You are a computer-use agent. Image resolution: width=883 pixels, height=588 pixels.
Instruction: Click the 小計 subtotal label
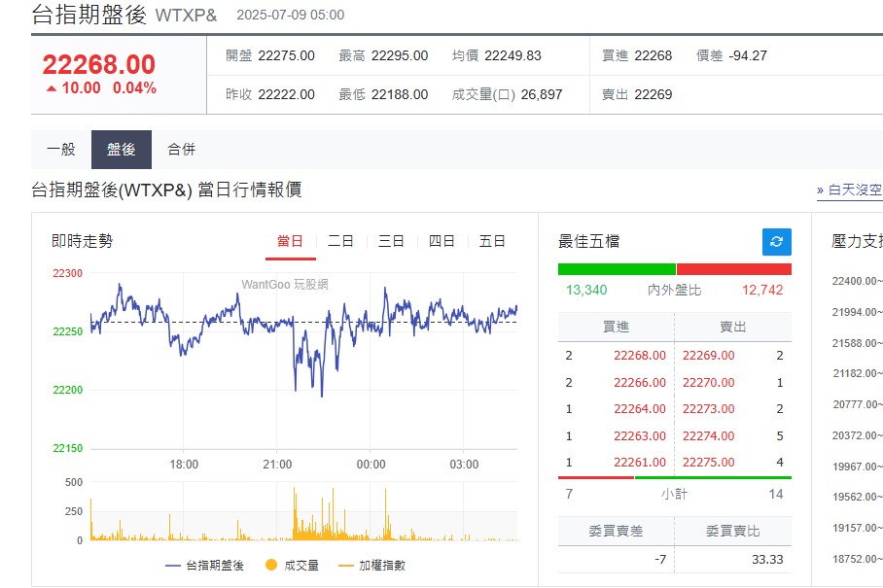pos(674,495)
